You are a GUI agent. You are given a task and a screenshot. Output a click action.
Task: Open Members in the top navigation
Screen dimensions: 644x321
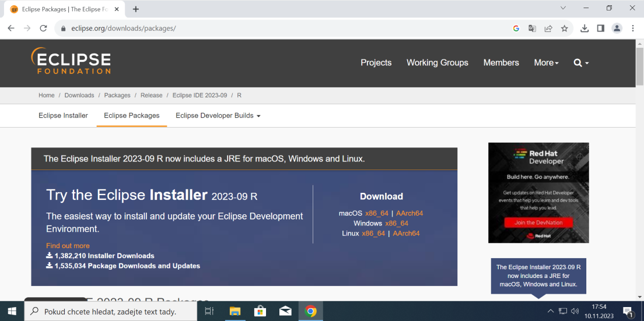(x=501, y=63)
